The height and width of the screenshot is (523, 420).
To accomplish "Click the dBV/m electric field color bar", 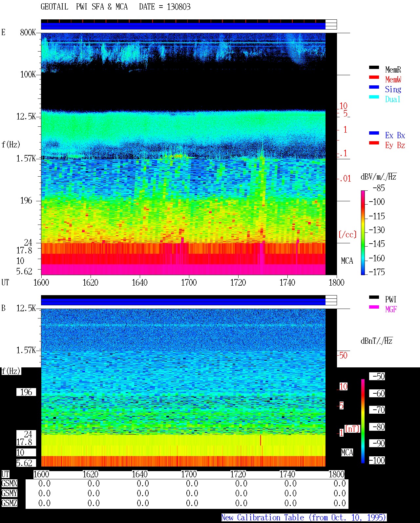I will point(363,232).
